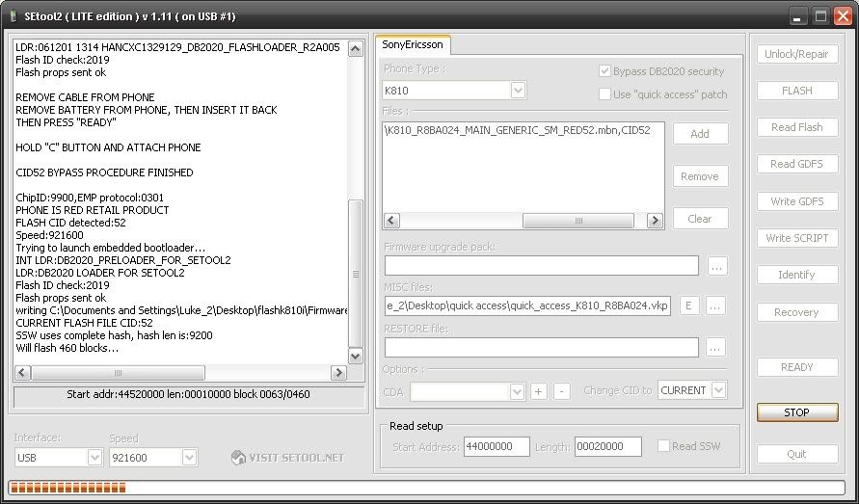
Task: Open the Interface USB dropdown
Action: tap(94, 458)
